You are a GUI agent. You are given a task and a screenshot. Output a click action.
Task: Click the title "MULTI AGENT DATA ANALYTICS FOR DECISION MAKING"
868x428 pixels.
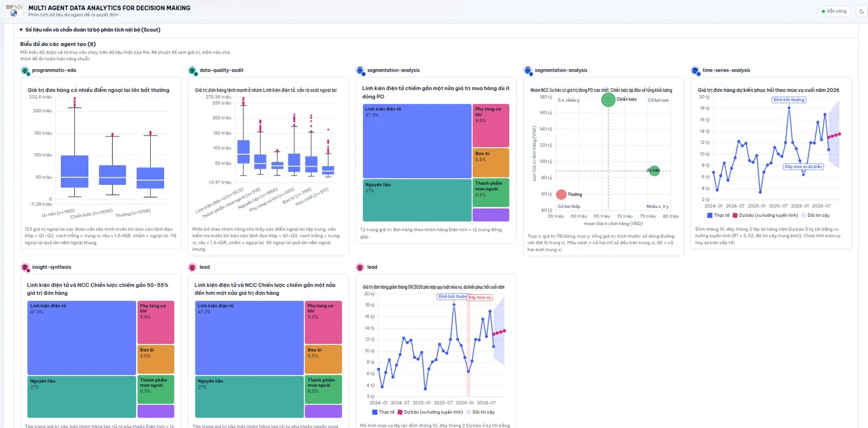pyautogui.click(x=109, y=8)
